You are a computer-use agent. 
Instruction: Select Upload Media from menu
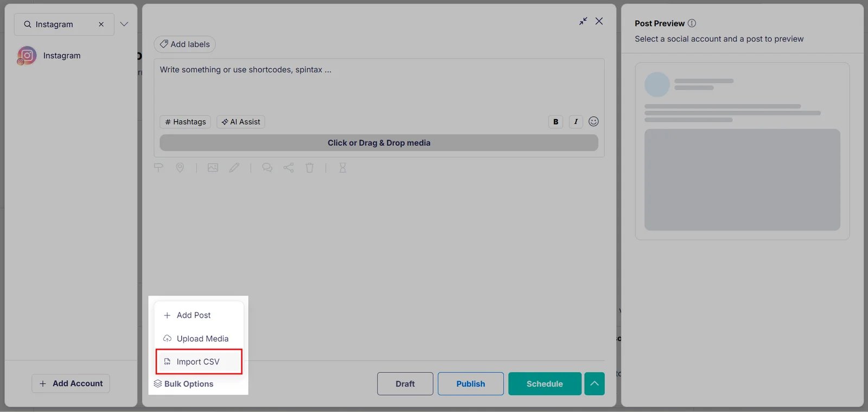pyautogui.click(x=199, y=338)
